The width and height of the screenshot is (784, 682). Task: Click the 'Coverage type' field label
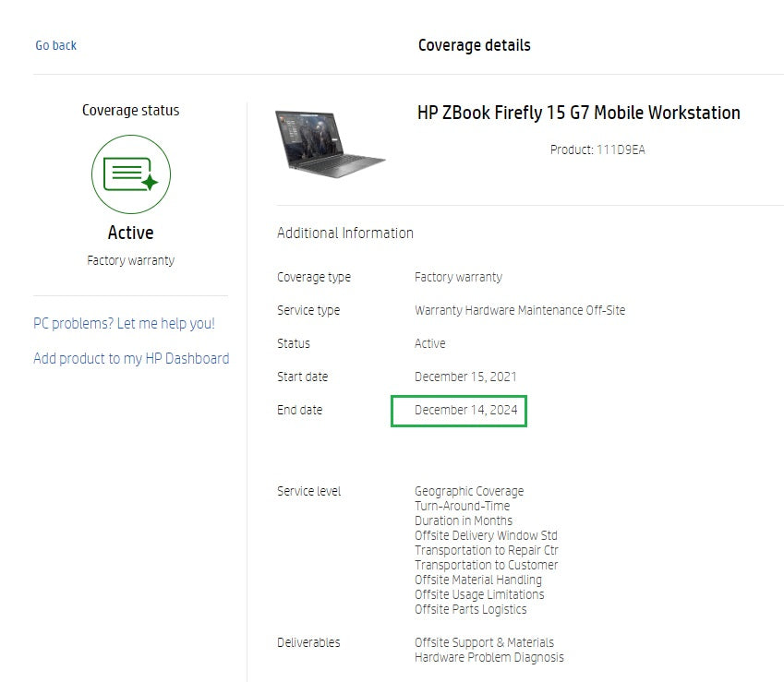314,277
